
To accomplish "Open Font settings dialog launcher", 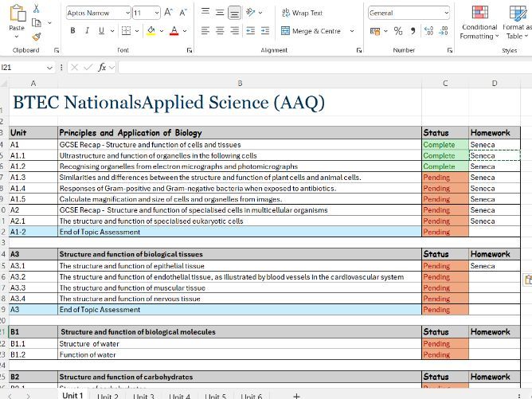I will [190, 50].
